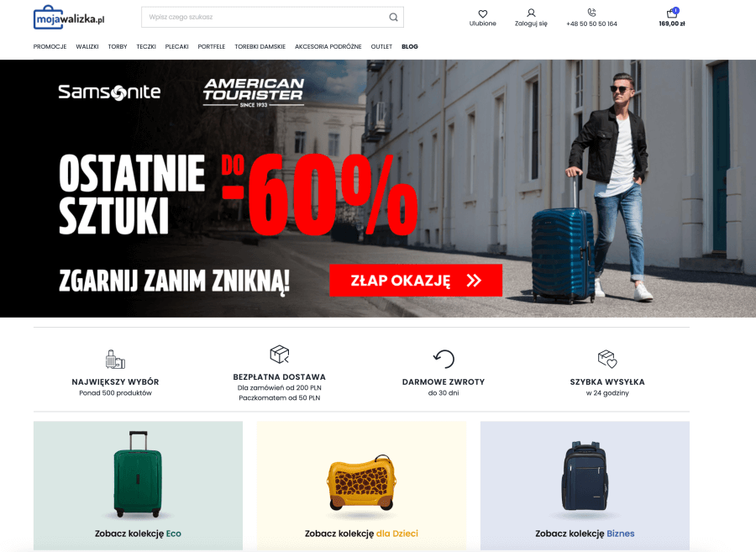Image resolution: width=756 pixels, height=552 pixels.
Task: Open the Promocje menu item
Action: click(50, 47)
